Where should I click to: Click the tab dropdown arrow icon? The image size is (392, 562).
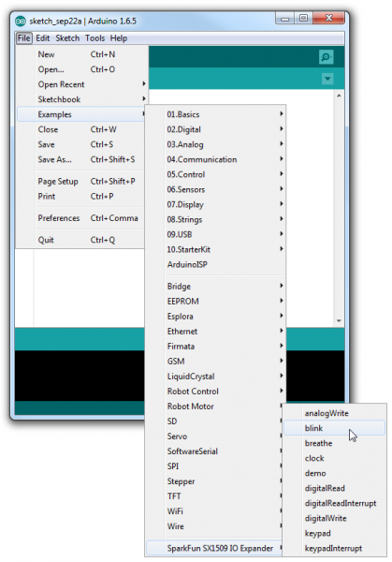327,79
